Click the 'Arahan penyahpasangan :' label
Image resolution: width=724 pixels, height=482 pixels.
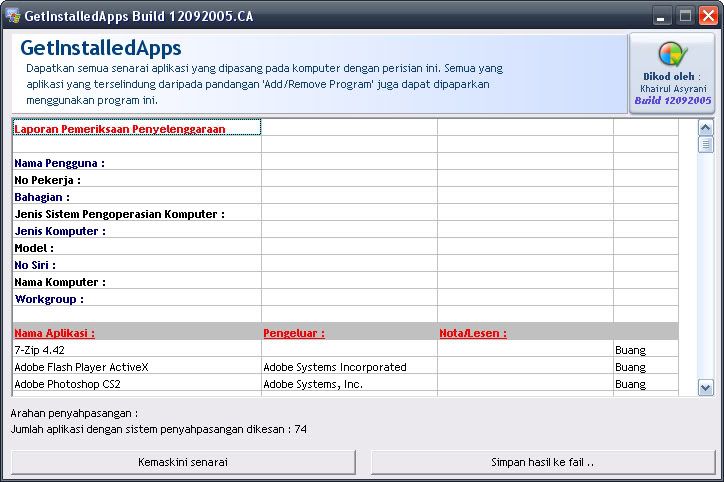[x=74, y=413]
